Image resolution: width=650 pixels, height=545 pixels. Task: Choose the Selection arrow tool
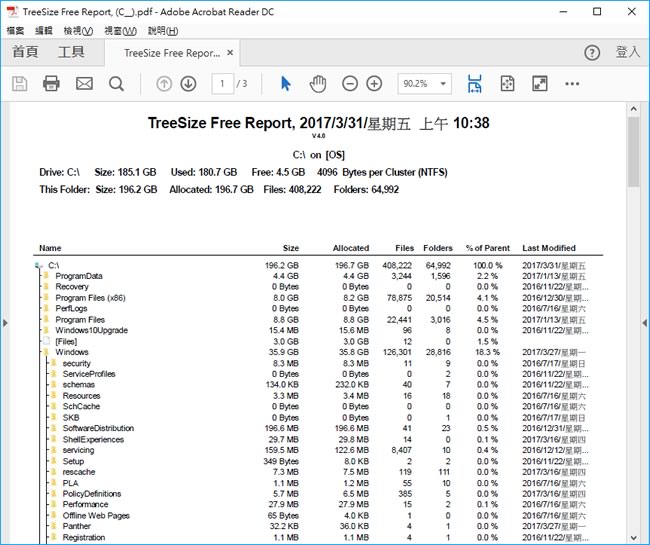(286, 84)
